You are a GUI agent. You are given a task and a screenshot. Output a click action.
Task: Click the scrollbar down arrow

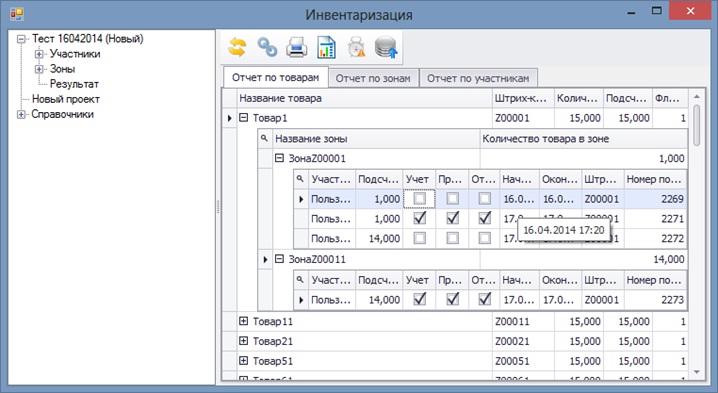(696, 372)
